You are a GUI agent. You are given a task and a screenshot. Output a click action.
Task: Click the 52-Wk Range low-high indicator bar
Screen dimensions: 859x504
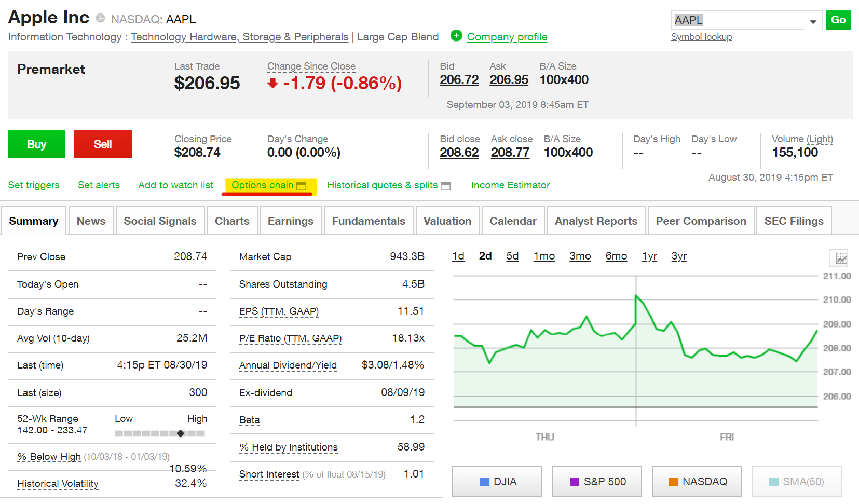tap(160, 433)
